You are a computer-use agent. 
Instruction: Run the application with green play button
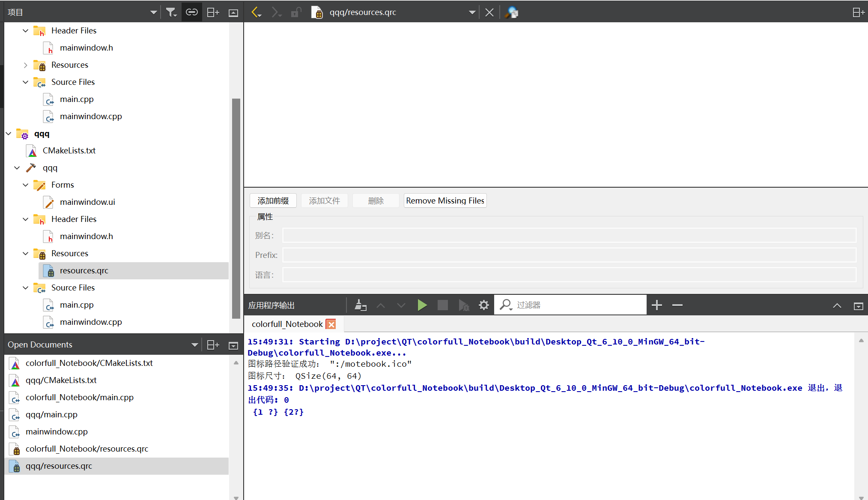(x=422, y=305)
